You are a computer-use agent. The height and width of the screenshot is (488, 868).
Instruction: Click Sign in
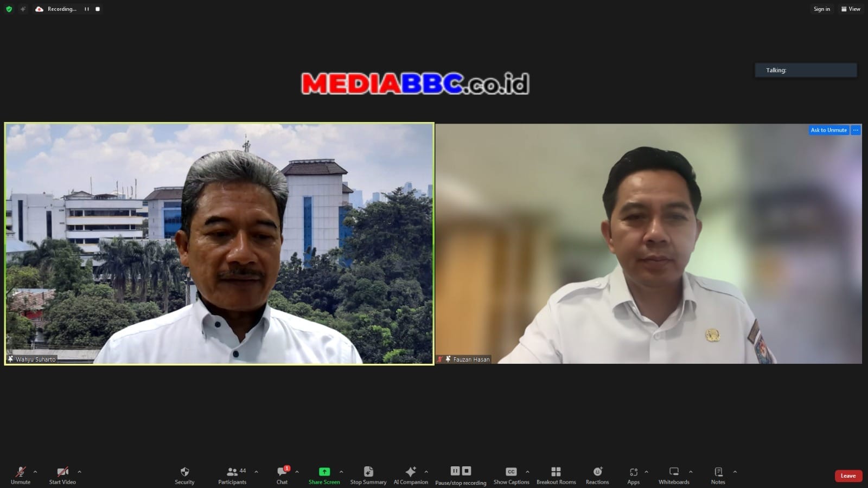click(x=821, y=9)
